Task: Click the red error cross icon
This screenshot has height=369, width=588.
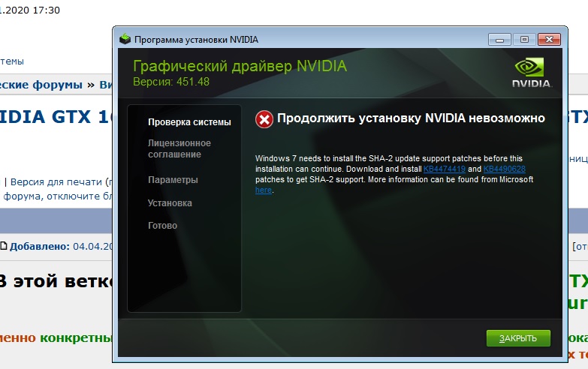Action: (x=264, y=119)
